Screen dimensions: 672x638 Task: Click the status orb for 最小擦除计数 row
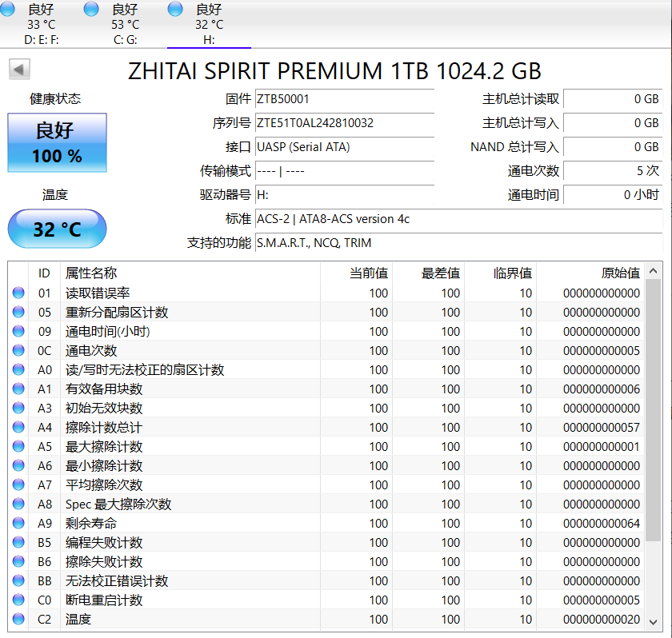(18, 465)
